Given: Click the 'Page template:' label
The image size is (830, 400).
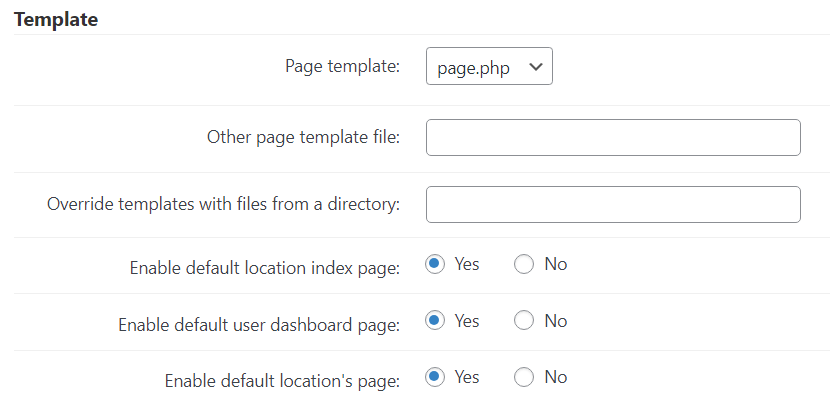Looking at the screenshot, I should point(342,67).
